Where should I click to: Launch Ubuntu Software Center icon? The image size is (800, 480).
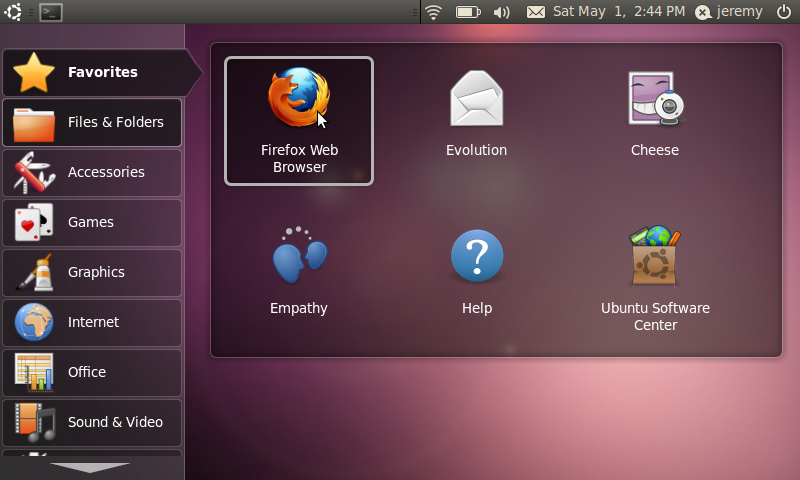pyautogui.click(x=655, y=255)
